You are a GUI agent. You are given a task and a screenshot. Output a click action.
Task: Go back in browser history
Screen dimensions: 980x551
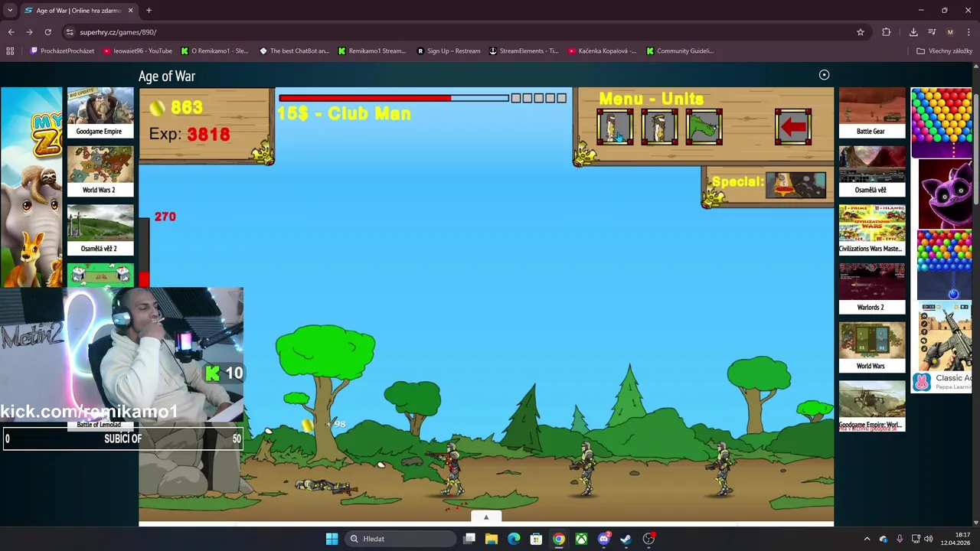click(x=11, y=32)
